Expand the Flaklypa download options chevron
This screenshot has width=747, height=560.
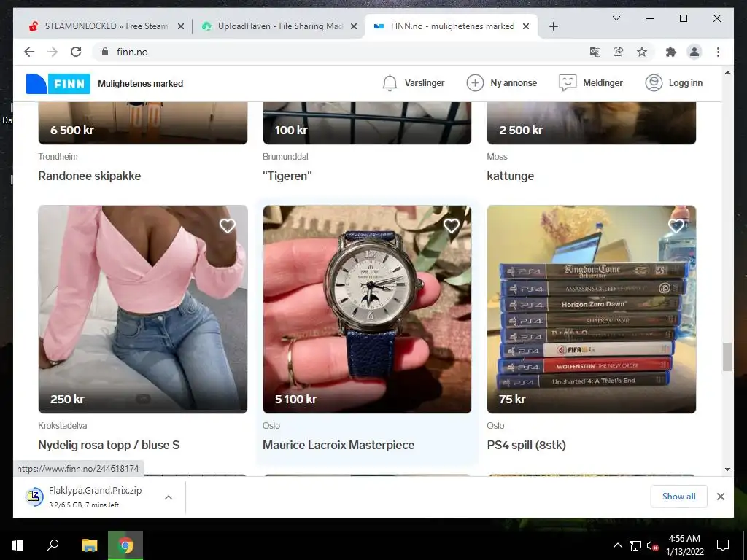[169, 497]
